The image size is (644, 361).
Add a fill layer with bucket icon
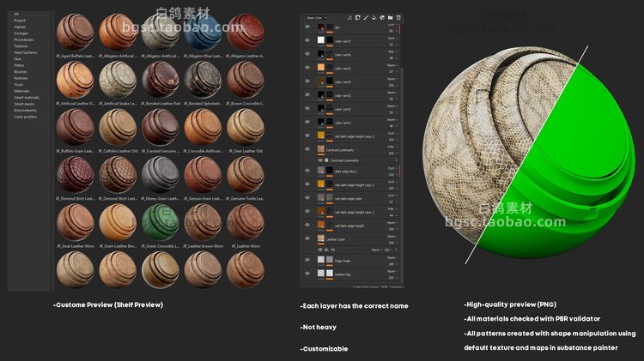374,18
